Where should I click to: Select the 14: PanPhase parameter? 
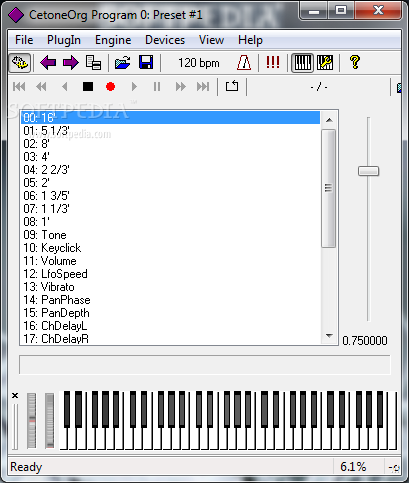(x=170, y=300)
